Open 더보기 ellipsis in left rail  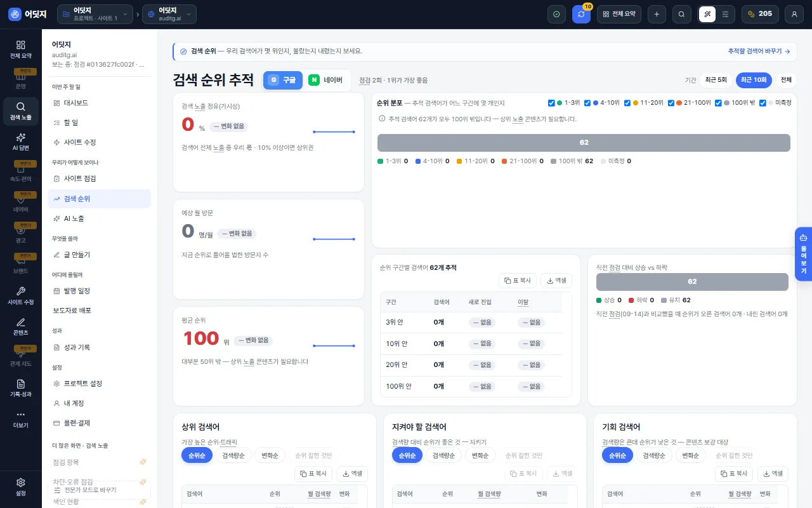point(20,419)
